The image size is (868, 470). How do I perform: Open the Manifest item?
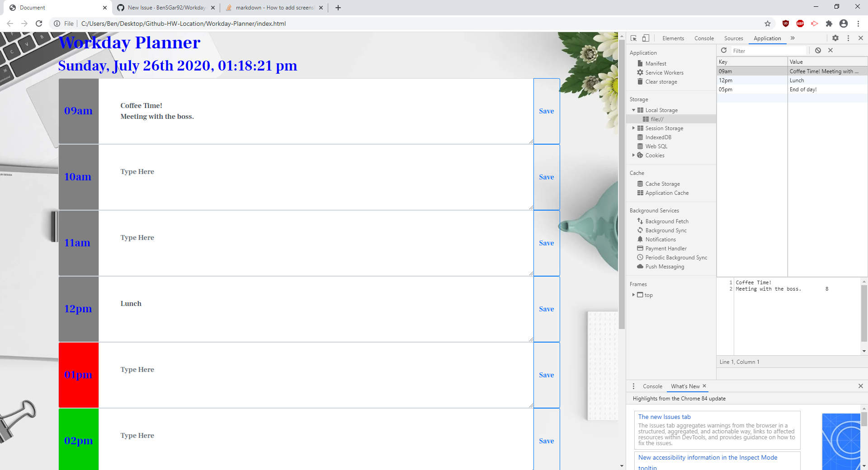click(x=656, y=64)
